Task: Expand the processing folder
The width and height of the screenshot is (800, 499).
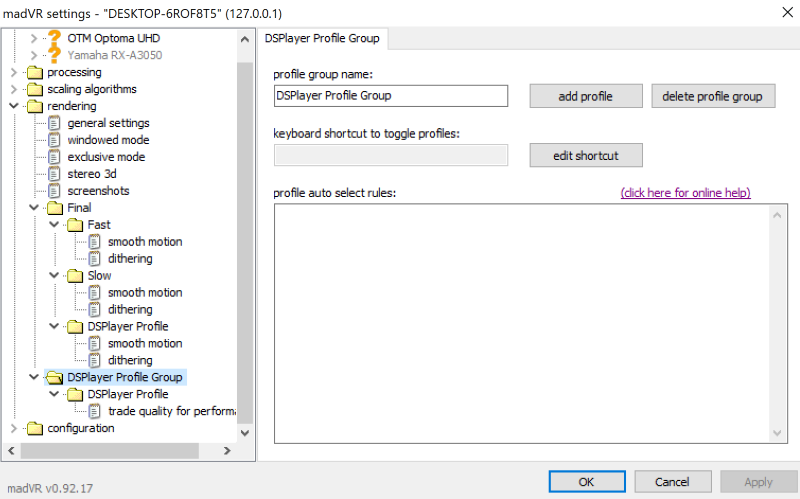Action: point(14,72)
